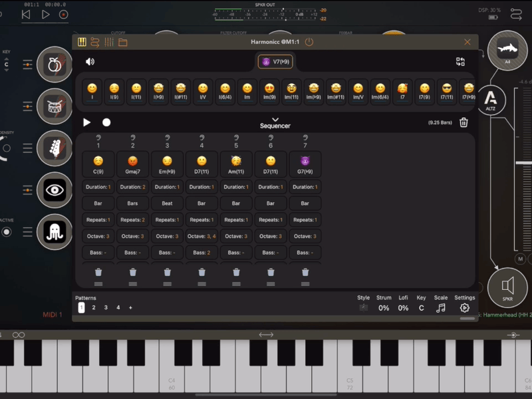Open the routing icon next to the keyboard icon
Image resolution: width=532 pixels, height=399 pixels.
[x=95, y=42]
